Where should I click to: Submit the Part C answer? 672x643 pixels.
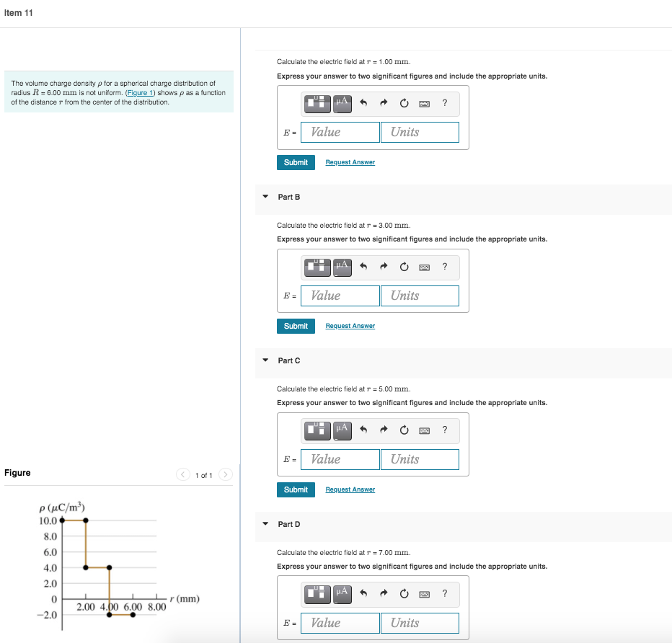pyautogui.click(x=296, y=489)
